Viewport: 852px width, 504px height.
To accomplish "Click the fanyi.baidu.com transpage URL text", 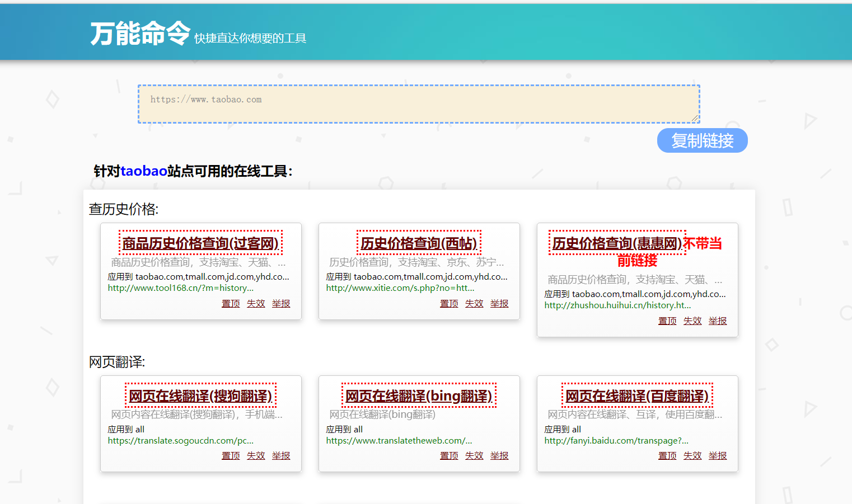I will 616,441.
